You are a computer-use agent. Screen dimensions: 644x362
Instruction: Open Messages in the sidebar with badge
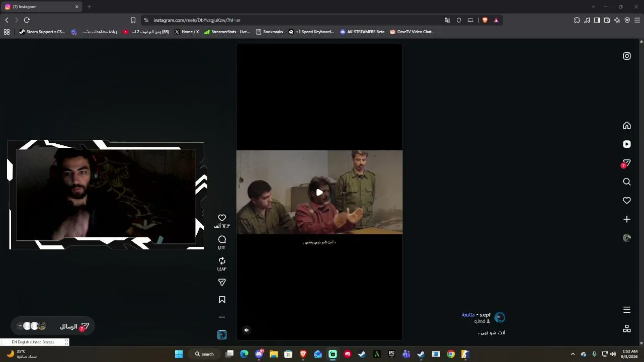coord(626,163)
